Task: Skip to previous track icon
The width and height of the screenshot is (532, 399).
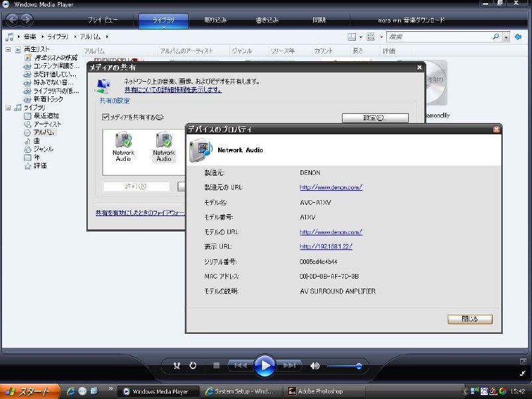Action: pyautogui.click(x=241, y=365)
